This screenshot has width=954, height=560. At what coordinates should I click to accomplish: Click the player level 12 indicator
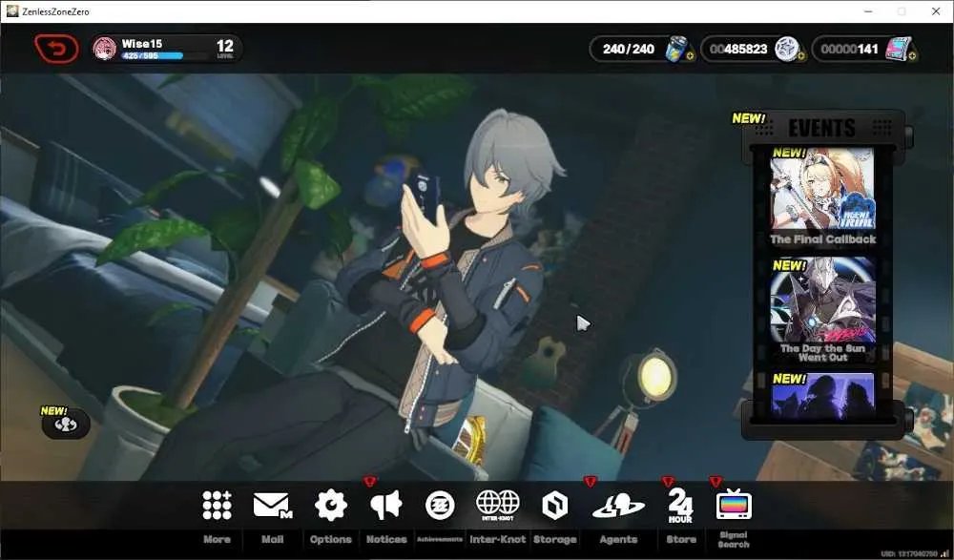point(225,48)
